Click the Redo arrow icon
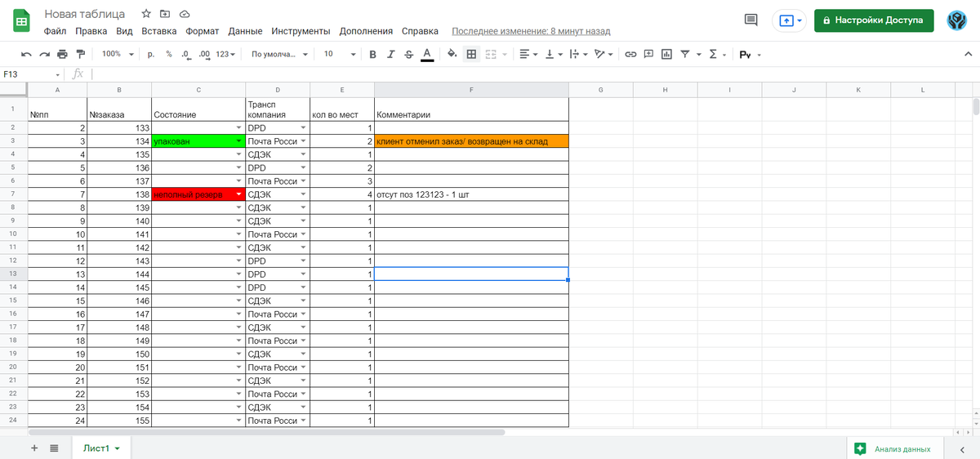Viewport: 980px width, 459px height. (x=44, y=54)
